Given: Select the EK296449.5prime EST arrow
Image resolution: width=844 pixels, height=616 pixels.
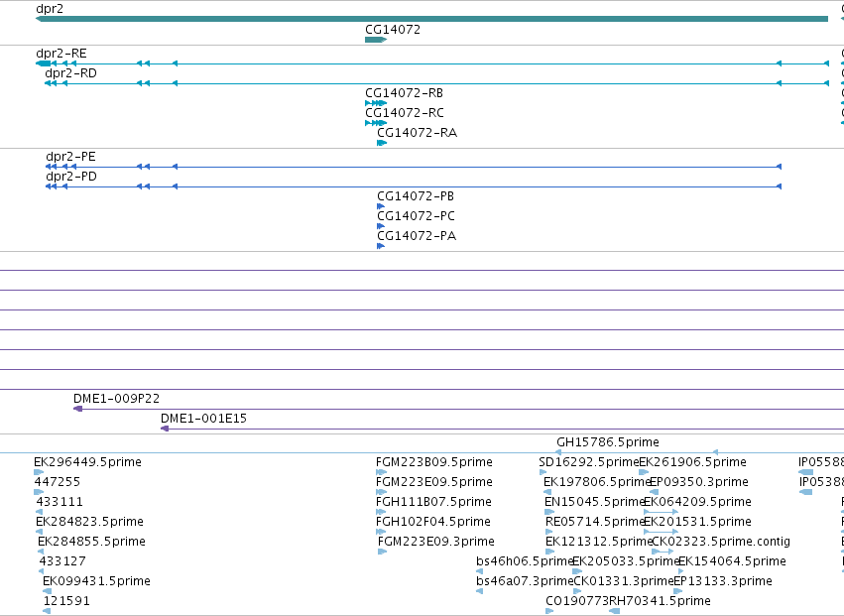Looking at the screenshot, I should tap(39, 472).
